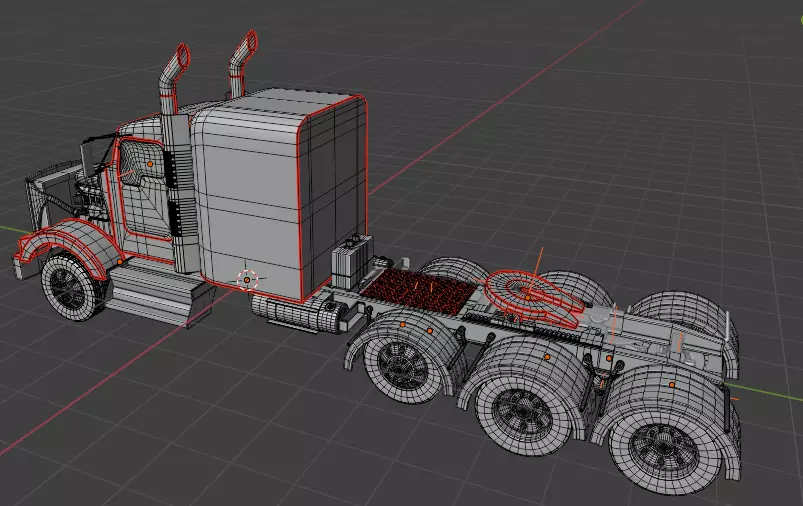Screen dimensions: 803x506
Task: Click the side step fairing under the door
Action: [159, 294]
